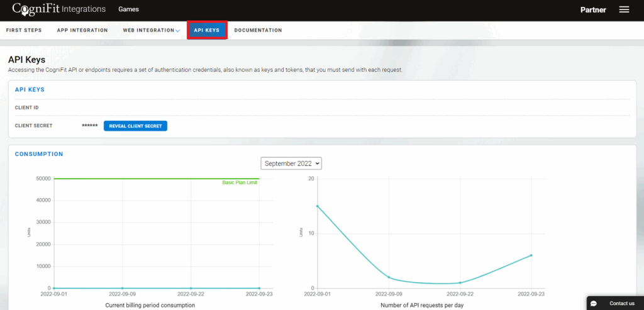Go to the First Steps tab

pyautogui.click(x=23, y=30)
